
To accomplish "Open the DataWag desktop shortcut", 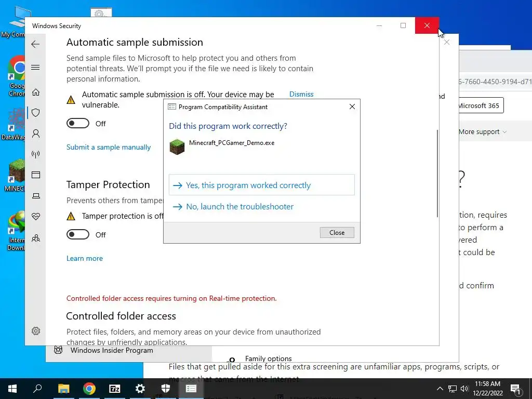I will [x=14, y=124].
